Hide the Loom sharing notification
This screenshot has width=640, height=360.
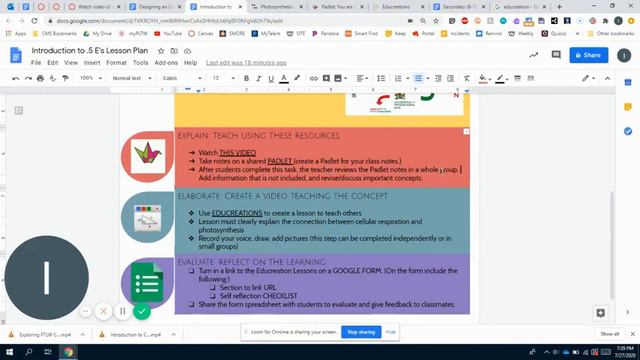(391, 332)
